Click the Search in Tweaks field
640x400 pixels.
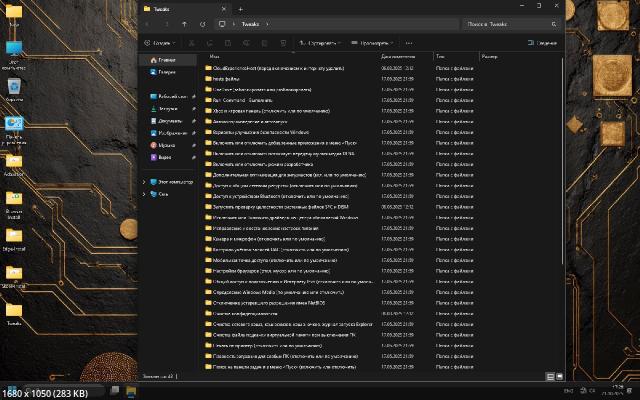[508, 23]
